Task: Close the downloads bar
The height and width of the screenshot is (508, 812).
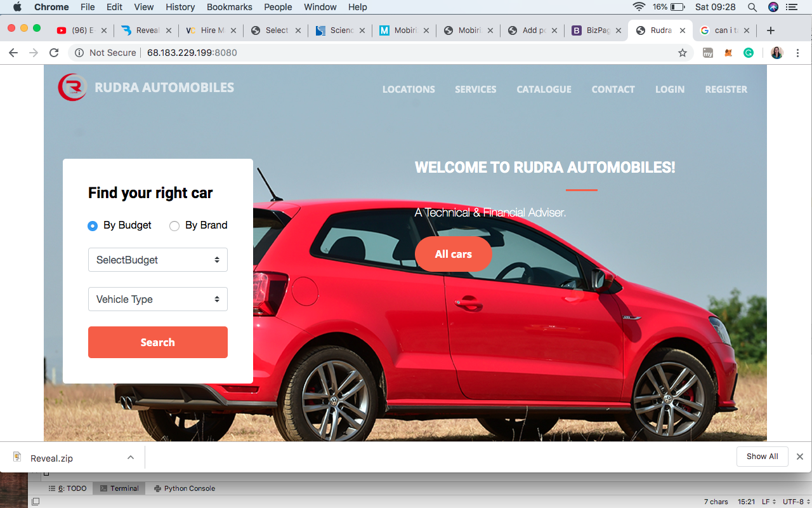Action: pos(800,457)
